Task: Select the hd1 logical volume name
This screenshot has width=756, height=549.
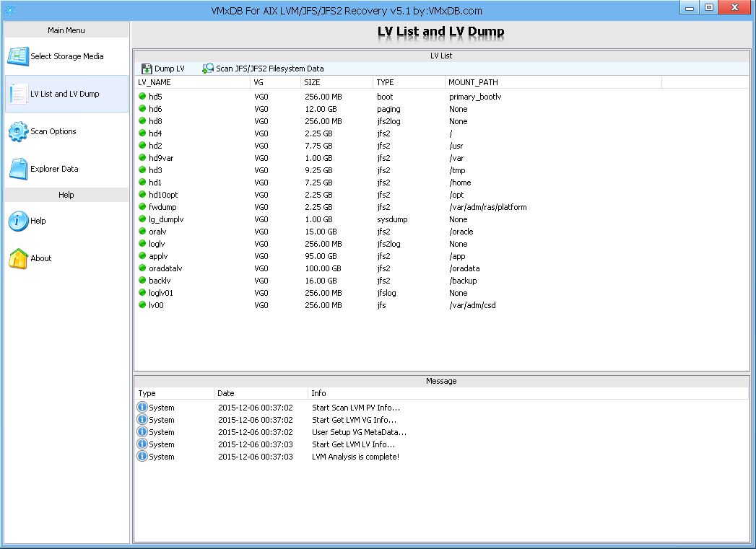Action: (155, 183)
